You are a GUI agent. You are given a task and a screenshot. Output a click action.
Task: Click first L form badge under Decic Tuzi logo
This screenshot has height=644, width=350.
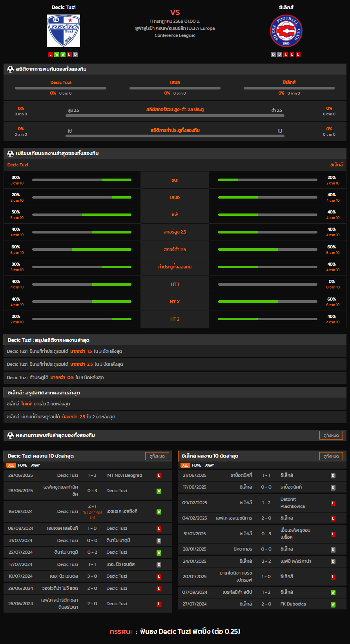click(x=51, y=55)
